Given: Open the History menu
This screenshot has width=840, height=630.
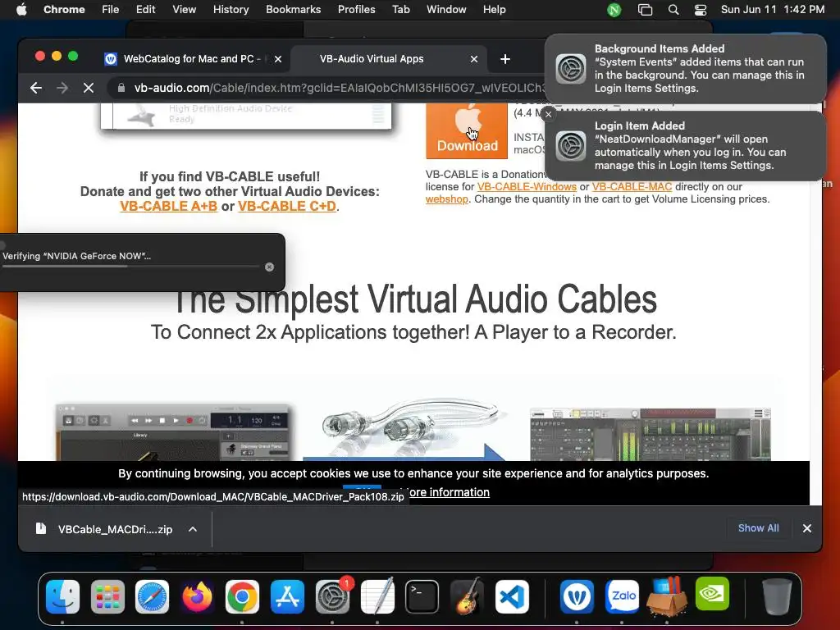Looking at the screenshot, I should (231, 10).
